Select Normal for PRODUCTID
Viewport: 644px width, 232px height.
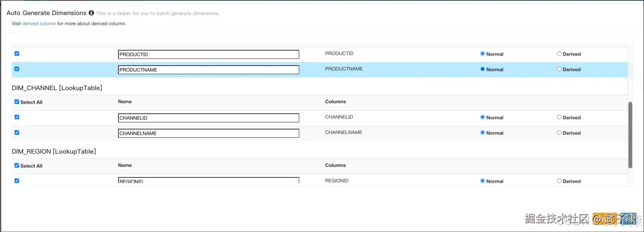483,54
